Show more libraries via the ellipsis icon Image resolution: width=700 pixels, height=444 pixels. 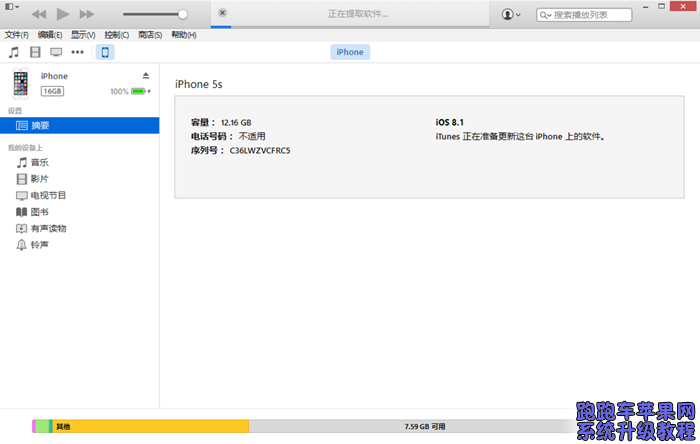click(77, 52)
